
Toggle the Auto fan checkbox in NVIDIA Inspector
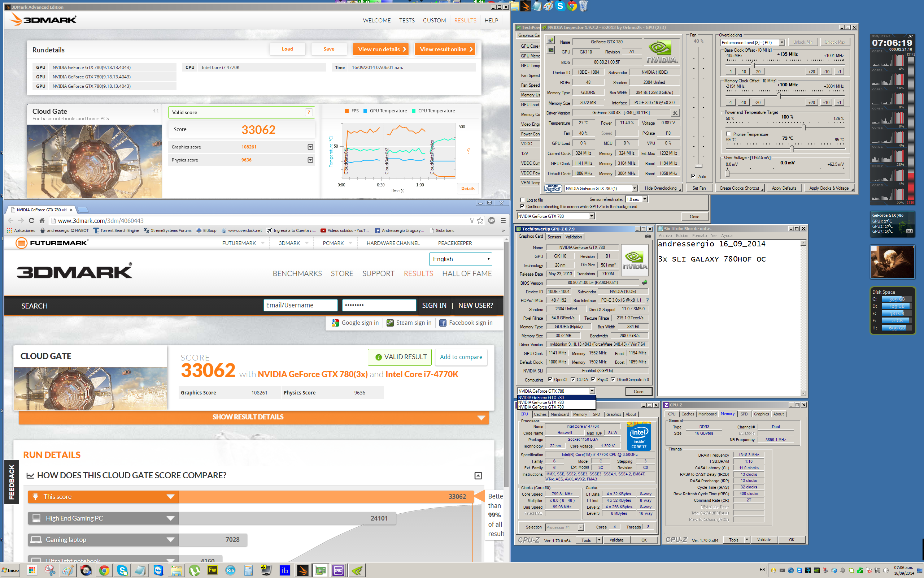pyautogui.click(x=694, y=176)
